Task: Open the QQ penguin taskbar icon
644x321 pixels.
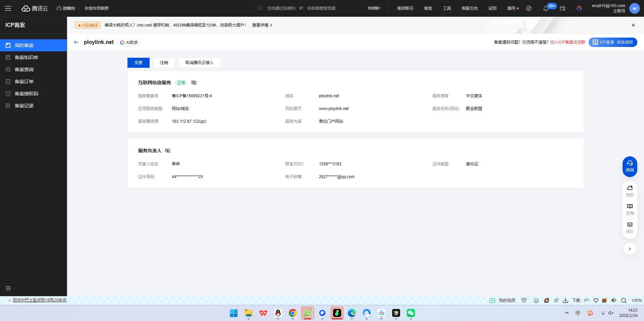Action: point(278,313)
